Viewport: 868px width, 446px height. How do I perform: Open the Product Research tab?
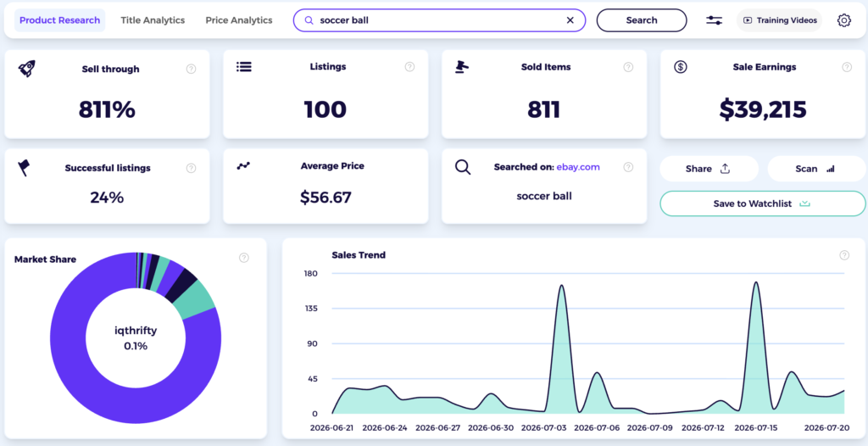coord(60,20)
